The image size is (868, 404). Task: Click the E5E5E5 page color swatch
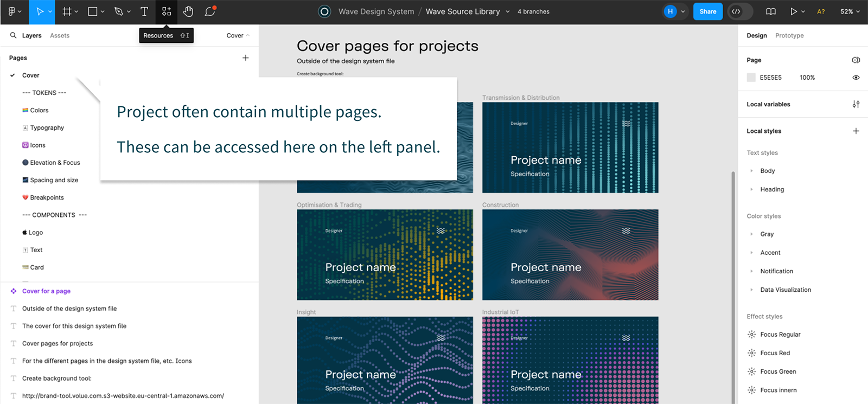751,78
